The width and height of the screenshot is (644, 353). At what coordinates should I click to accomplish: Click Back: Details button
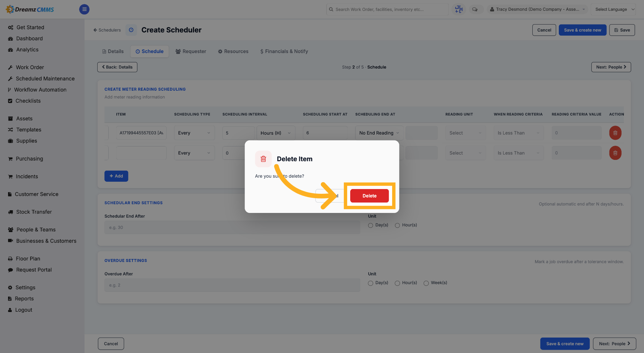pos(117,67)
